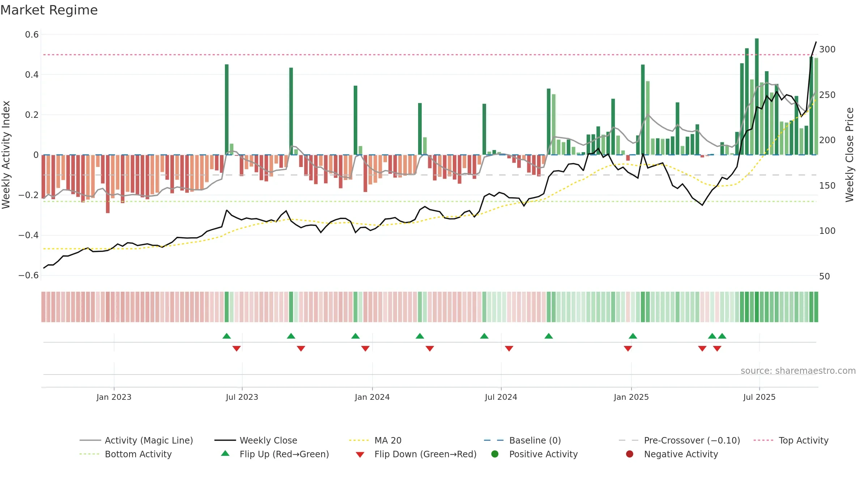868x488 pixels.
Task: Click the 300 price axis tick
Action: [827, 50]
